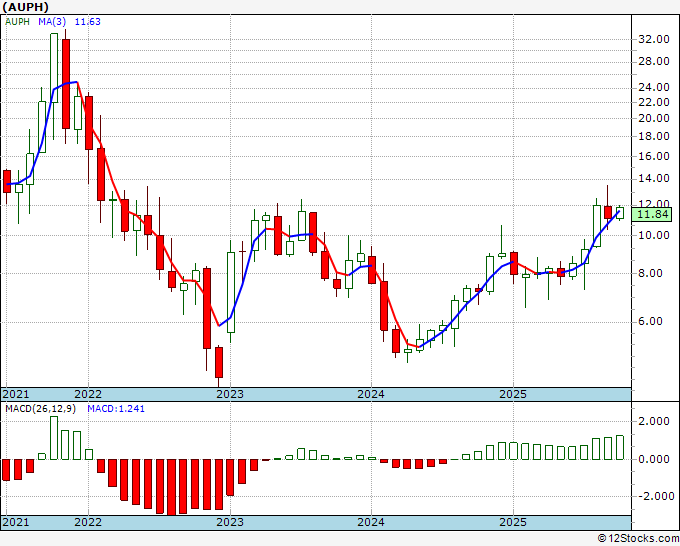Click the MACD(26,12,9) panel label
This screenshot has width=680, height=546.
40,409
